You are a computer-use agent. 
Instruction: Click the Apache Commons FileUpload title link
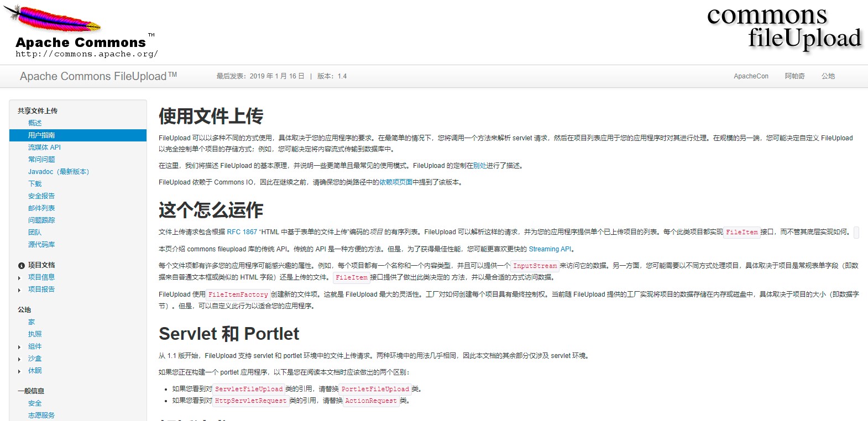pyautogui.click(x=98, y=76)
